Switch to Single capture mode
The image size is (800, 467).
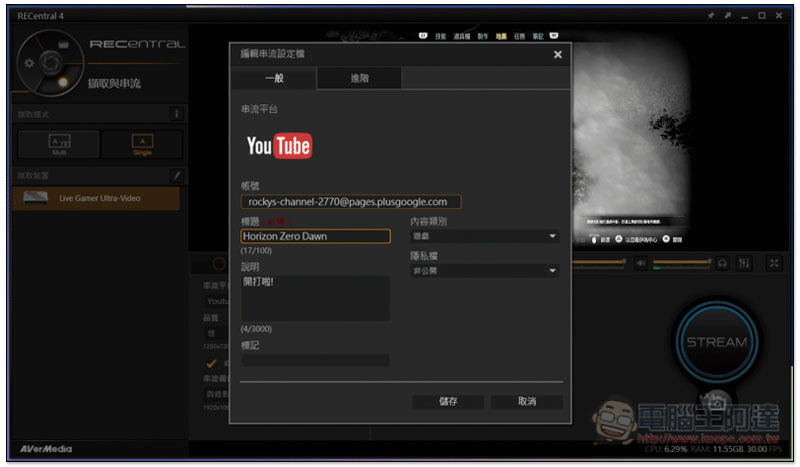point(142,144)
